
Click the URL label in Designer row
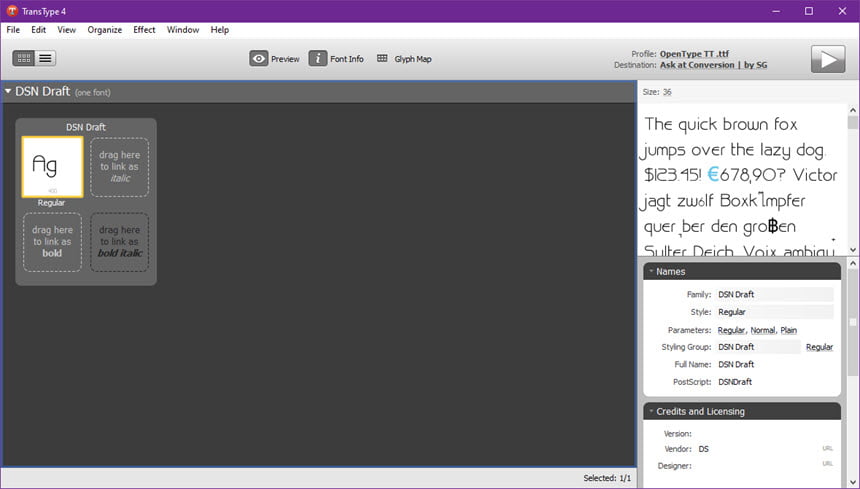point(828,464)
